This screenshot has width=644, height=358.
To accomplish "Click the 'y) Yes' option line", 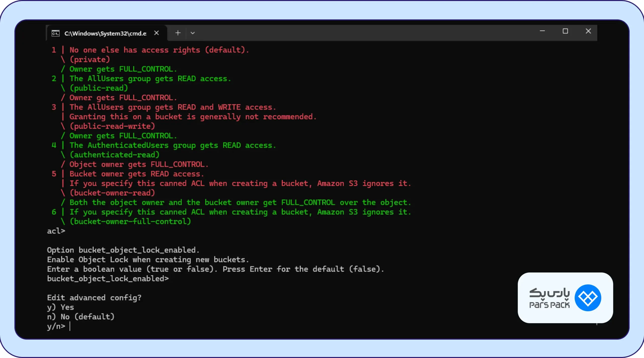I will point(60,307).
